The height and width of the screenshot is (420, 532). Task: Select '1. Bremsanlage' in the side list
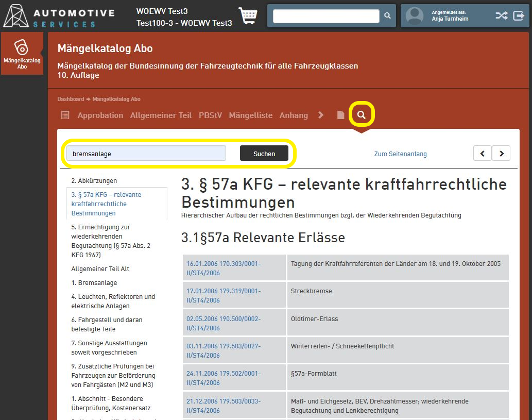[94, 283]
